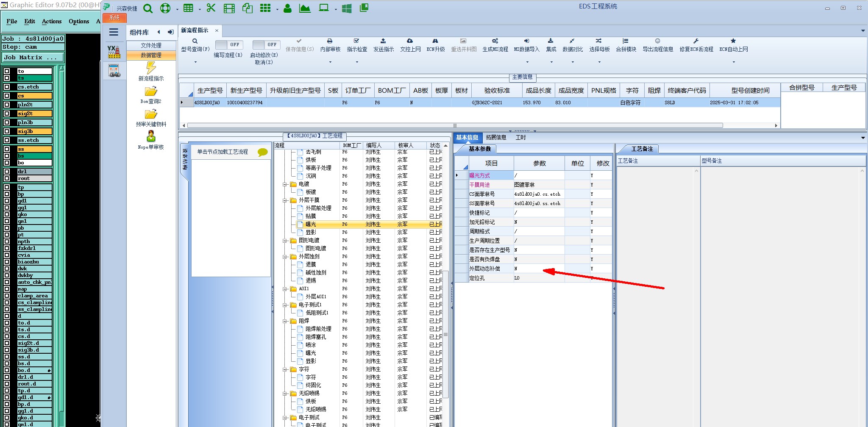Click the green table grid icon
Image resolution: width=868 pixels, height=427 pixels.
click(188, 8)
